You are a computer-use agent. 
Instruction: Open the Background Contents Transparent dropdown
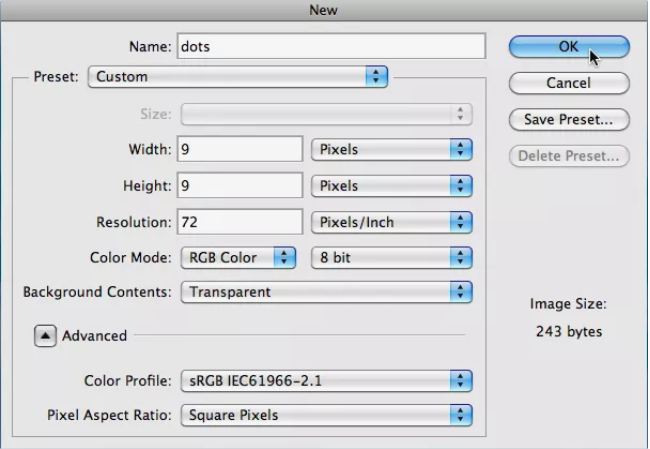coord(327,292)
